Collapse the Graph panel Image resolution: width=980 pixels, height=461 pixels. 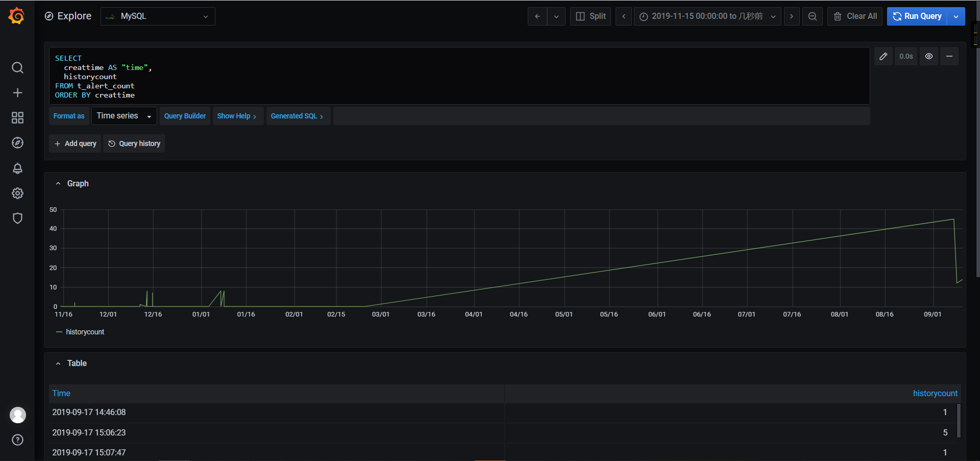coord(58,183)
